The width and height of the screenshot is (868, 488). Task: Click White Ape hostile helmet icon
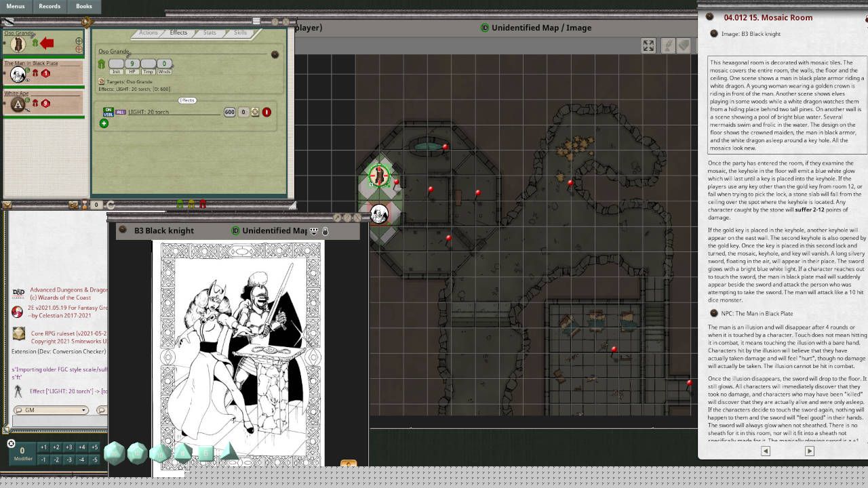pos(35,104)
